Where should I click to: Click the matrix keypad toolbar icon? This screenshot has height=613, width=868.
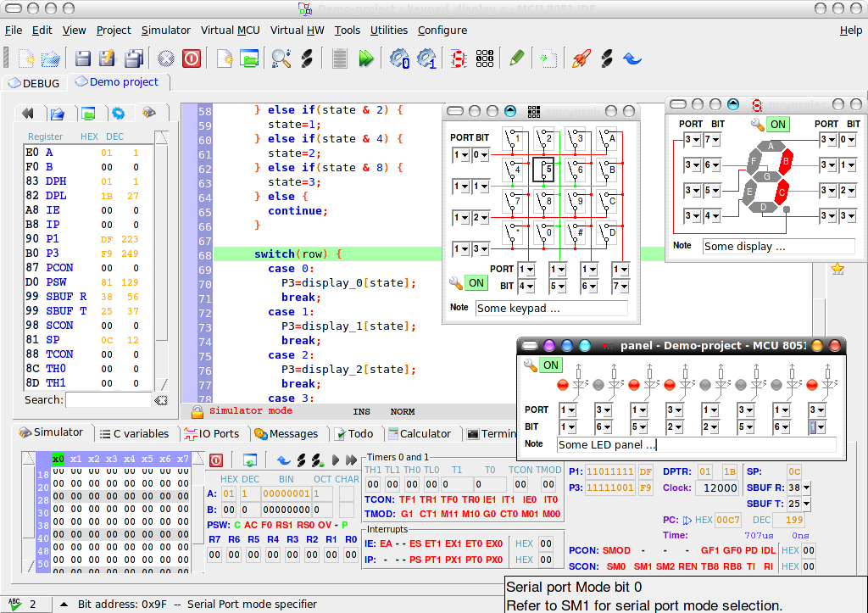pos(485,59)
